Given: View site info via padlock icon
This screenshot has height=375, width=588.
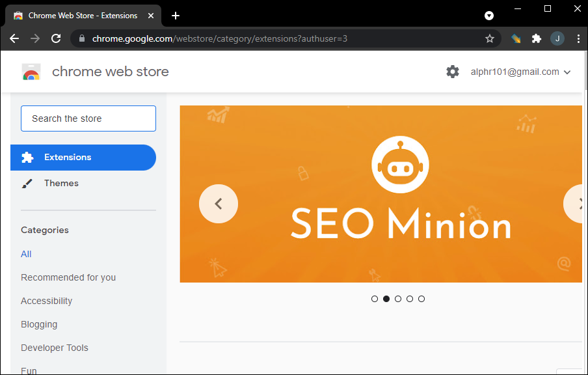Looking at the screenshot, I should (x=82, y=38).
